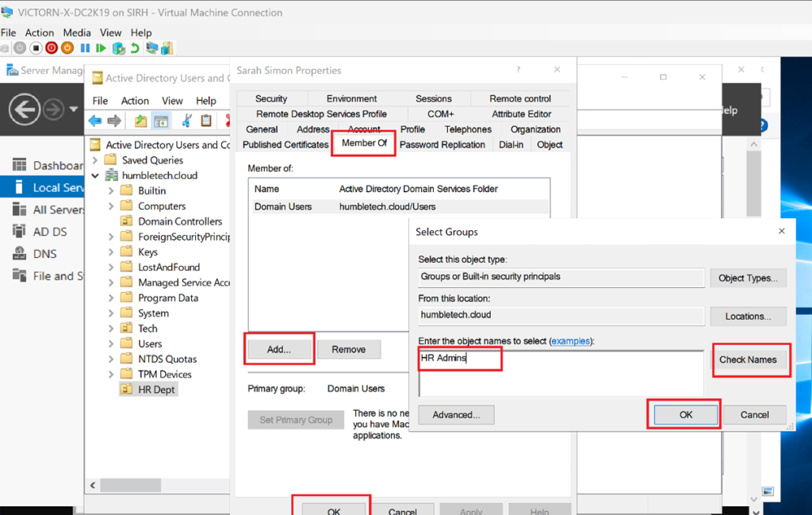Open File and Storage Services in sidebar
The height and width of the screenshot is (515, 812).
(48, 276)
